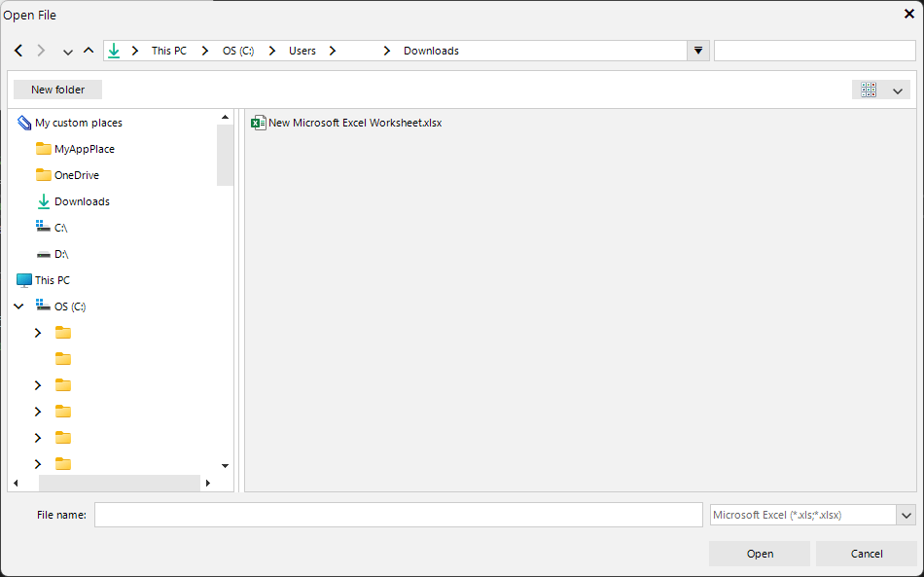Click the green Downloads icon in address bar
Screen dimensions: 924x577
(x=114, y=51)
